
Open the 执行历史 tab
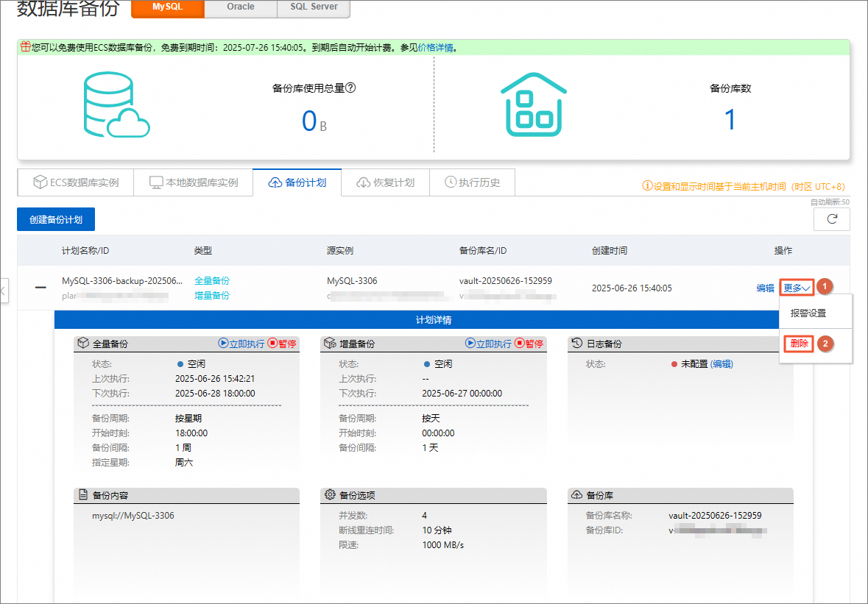point(472,182)
